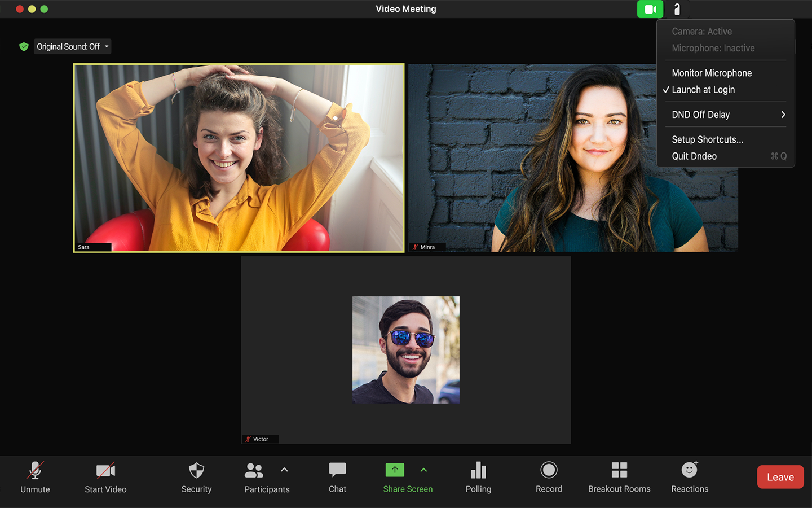The width and height of the screenshot is (812, 508).
Task: Open the Chat panel
Action: 337,477
